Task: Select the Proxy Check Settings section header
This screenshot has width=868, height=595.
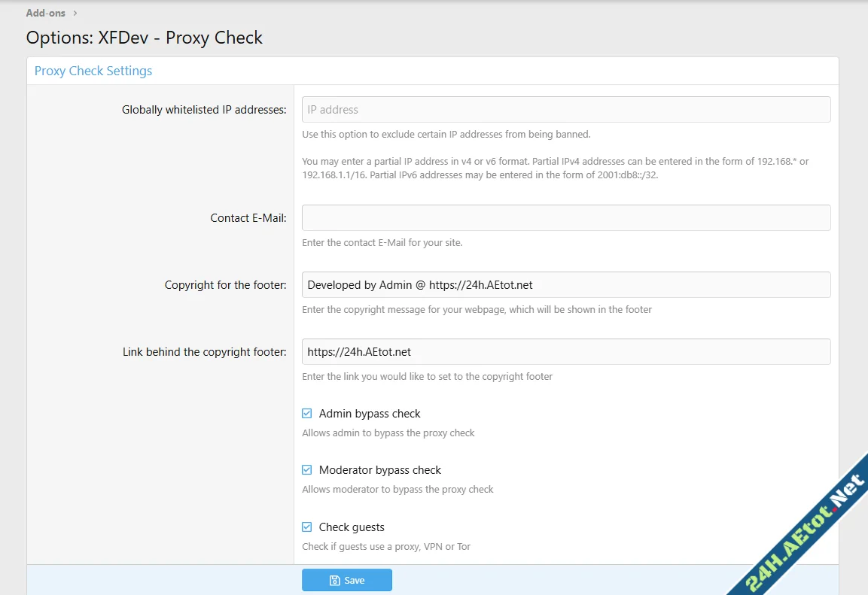Action: pyautogui.click(x=93, y=71)
